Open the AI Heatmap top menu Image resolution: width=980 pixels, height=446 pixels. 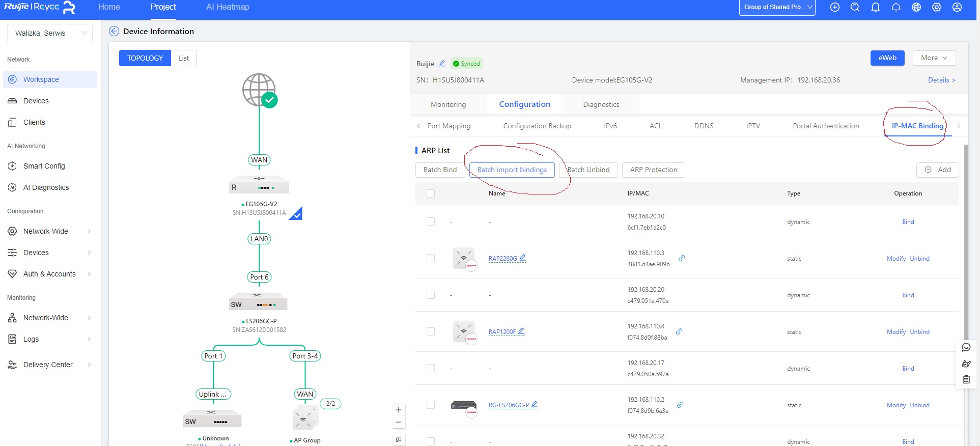pyautogui.click(x=228, y=7)
